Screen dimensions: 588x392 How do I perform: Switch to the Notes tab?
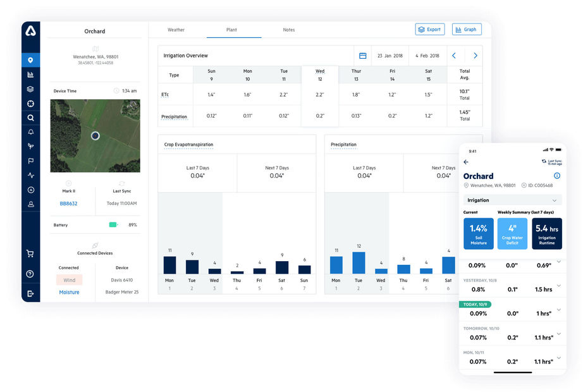pyautogui.click(x=289, y=30)
